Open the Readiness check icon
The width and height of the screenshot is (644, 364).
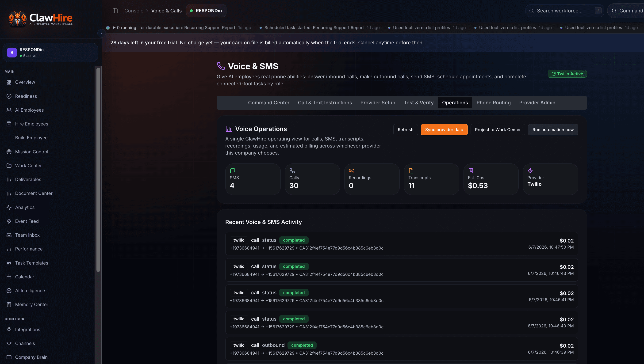[x=9, y=96]
